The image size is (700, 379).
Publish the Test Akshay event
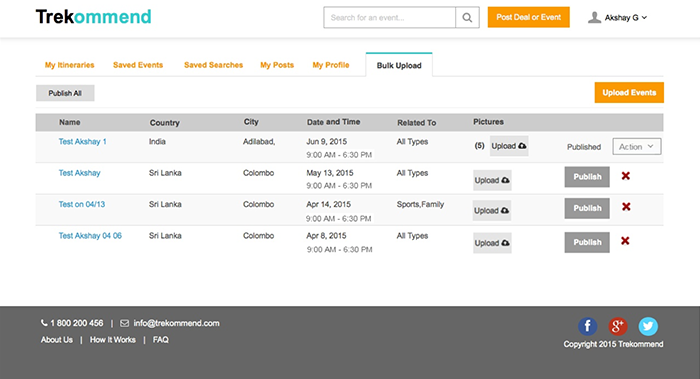[x=587, y=177]
